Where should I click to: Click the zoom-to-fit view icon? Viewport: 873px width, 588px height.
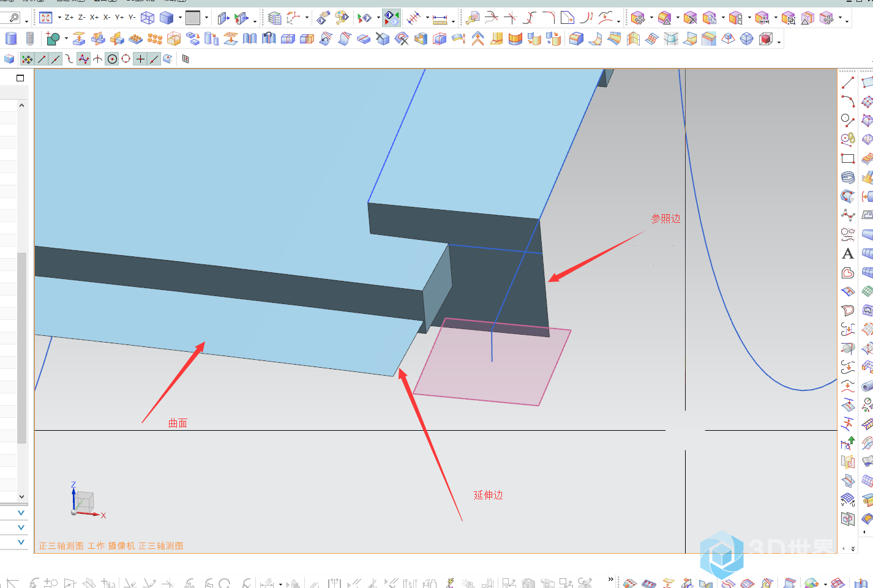point(45,18)
